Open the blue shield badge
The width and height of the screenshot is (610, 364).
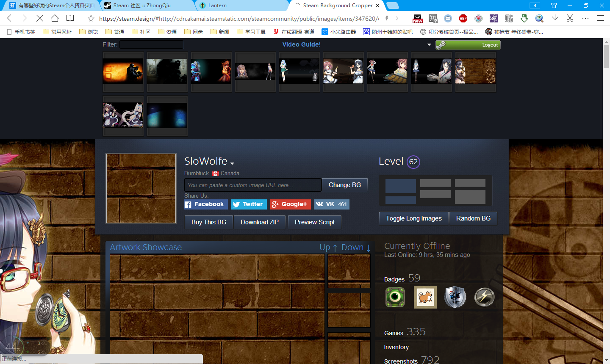455,297
